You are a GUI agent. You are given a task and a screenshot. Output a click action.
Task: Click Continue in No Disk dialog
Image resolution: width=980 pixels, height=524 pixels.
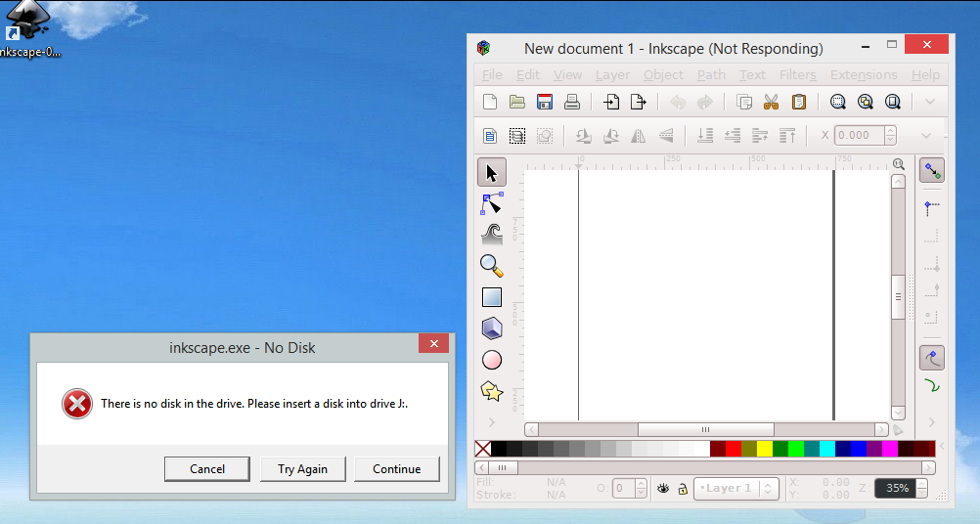point(397,469)
